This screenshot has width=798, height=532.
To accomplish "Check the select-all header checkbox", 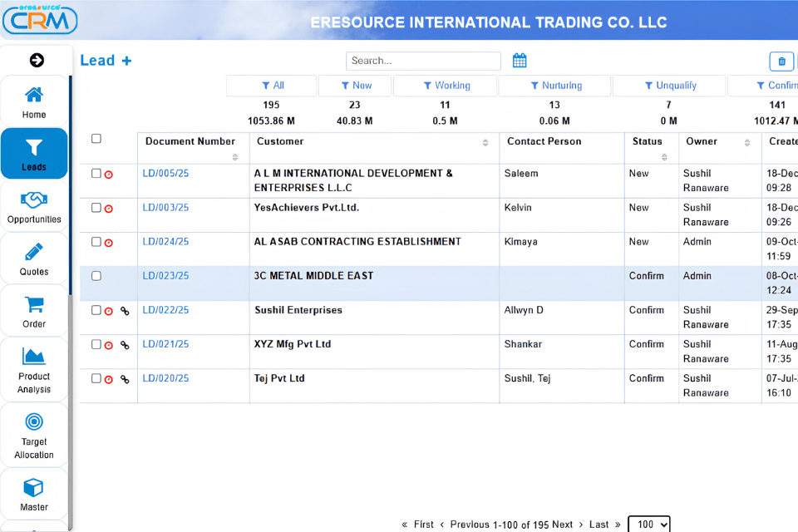I will point(96,139).
